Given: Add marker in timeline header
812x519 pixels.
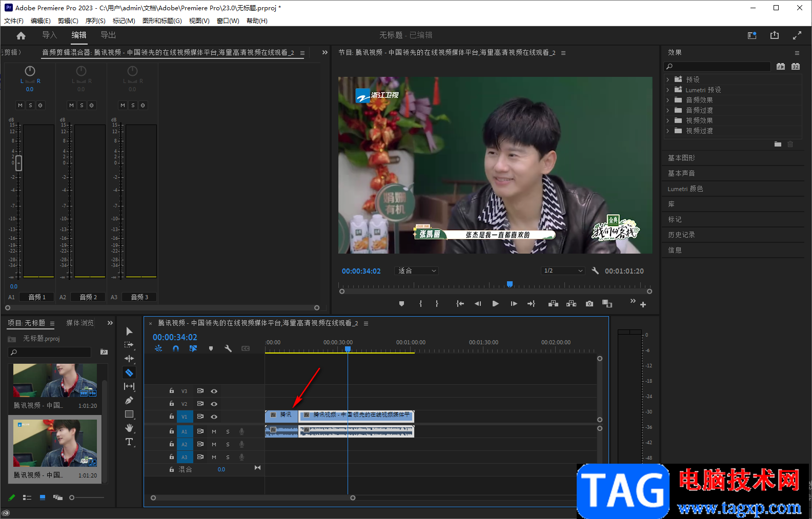Looking at the screenshot, I should point(211,348).
